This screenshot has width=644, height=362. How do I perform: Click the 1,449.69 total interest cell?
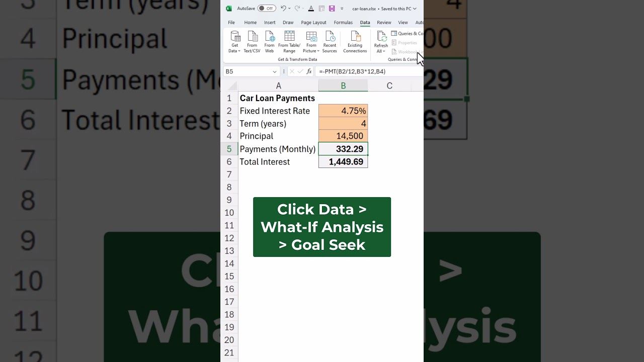click(x=343, y=161)
